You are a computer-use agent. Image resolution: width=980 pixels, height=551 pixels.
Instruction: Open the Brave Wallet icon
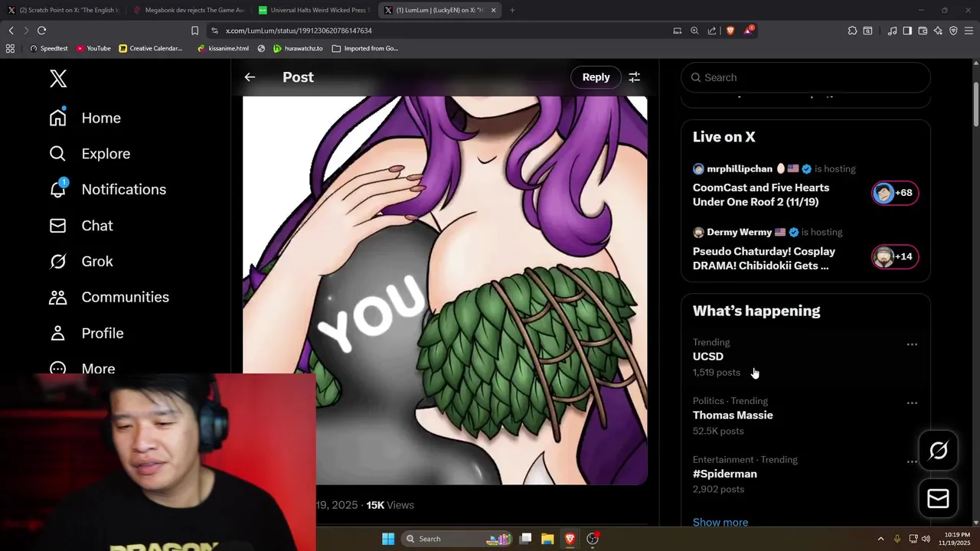[923, 31]
